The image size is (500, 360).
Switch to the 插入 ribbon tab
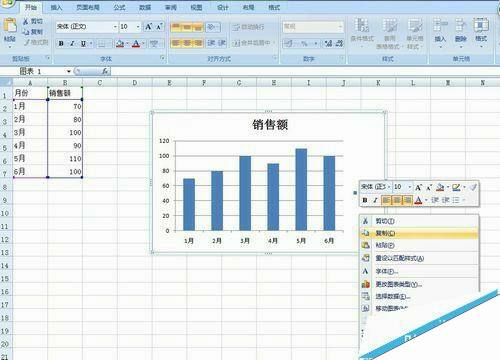[56, 7]
